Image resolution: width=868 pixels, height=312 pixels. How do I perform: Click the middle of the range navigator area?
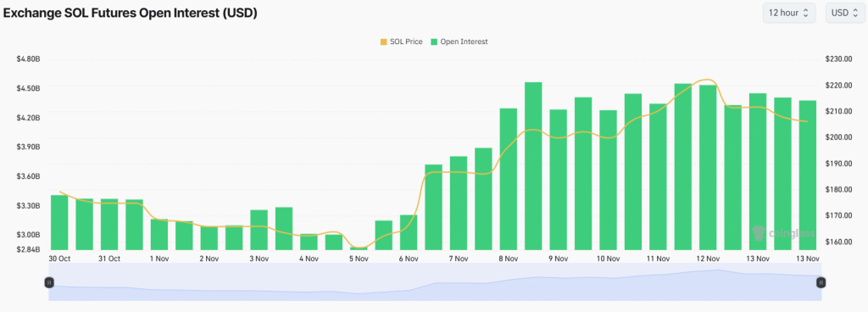[x=435, y=282]
